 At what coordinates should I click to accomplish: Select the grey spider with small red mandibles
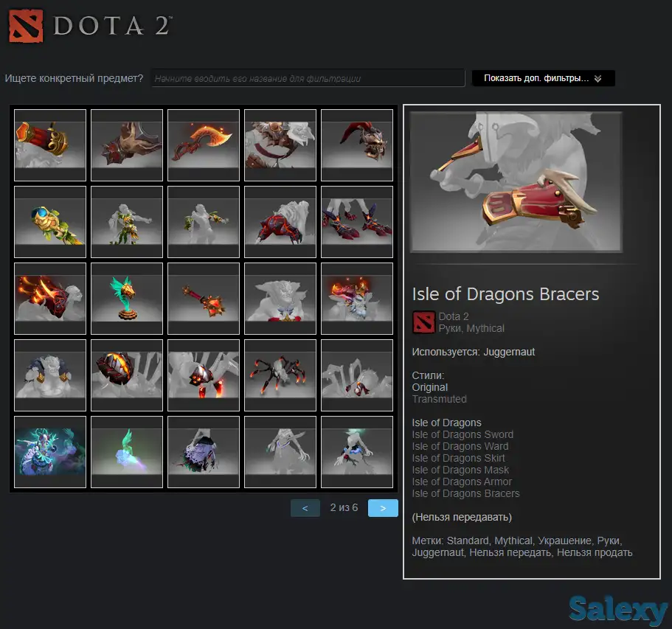357,375
